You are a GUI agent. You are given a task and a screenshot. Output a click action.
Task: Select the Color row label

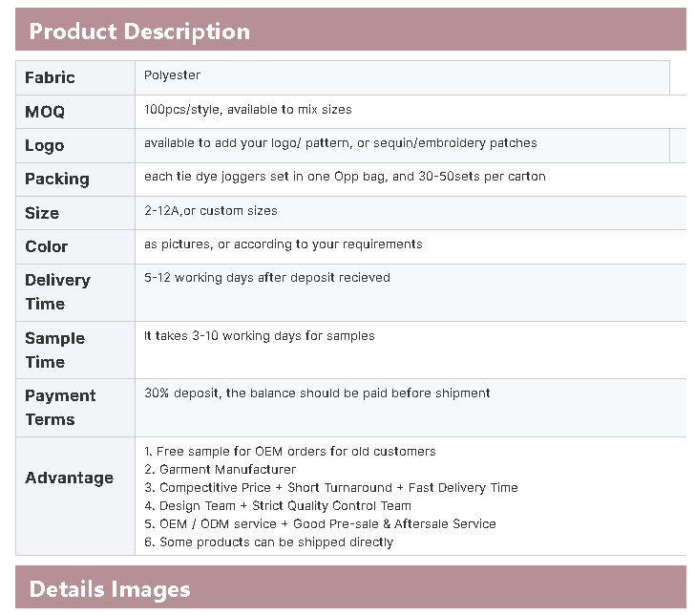click(x=46, y=246)
